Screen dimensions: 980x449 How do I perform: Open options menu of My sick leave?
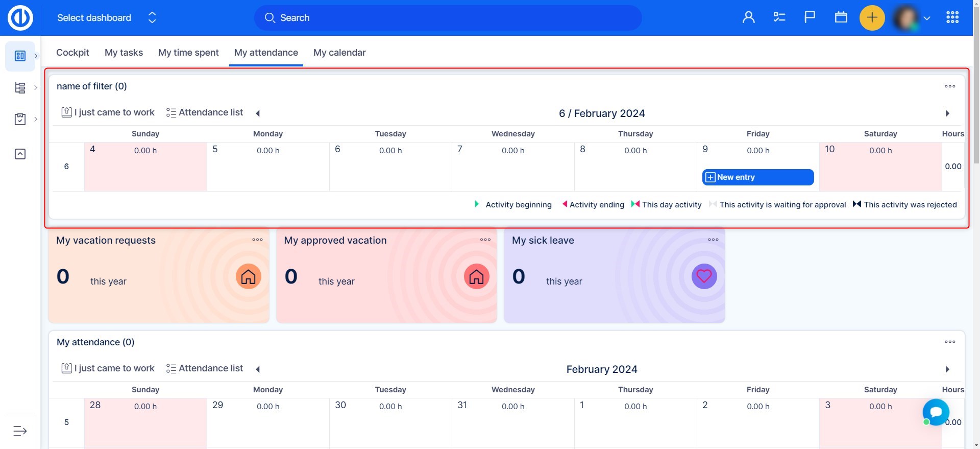click(713, 240)
